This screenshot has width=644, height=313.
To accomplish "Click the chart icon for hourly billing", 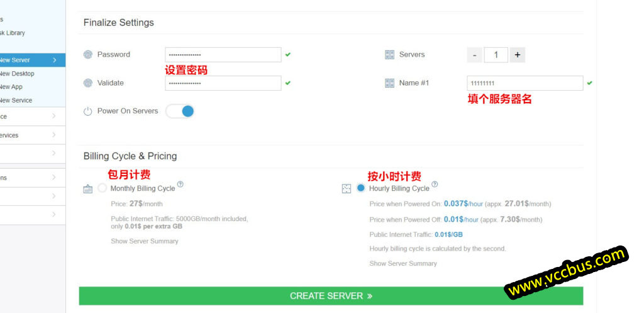I will pos(347,189).
